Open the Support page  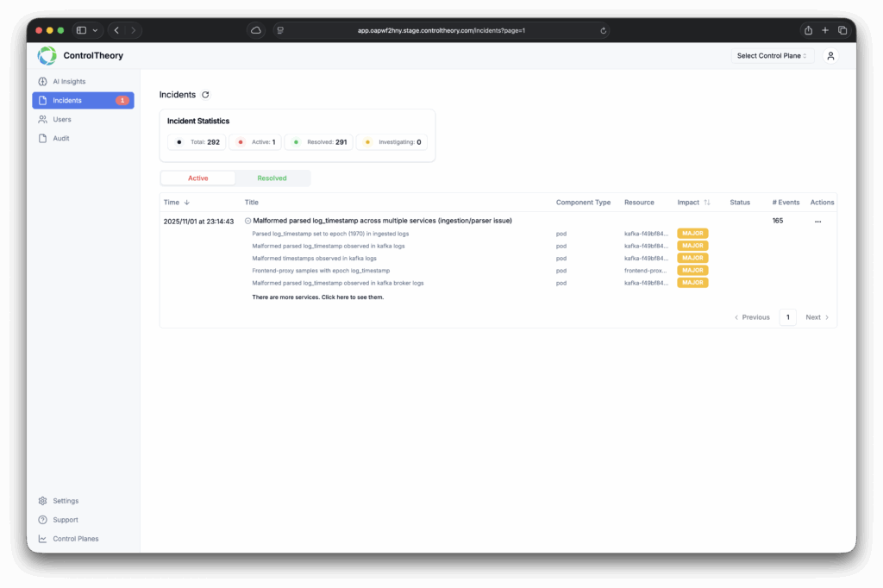pyautogui.click(x=66, y=520)
